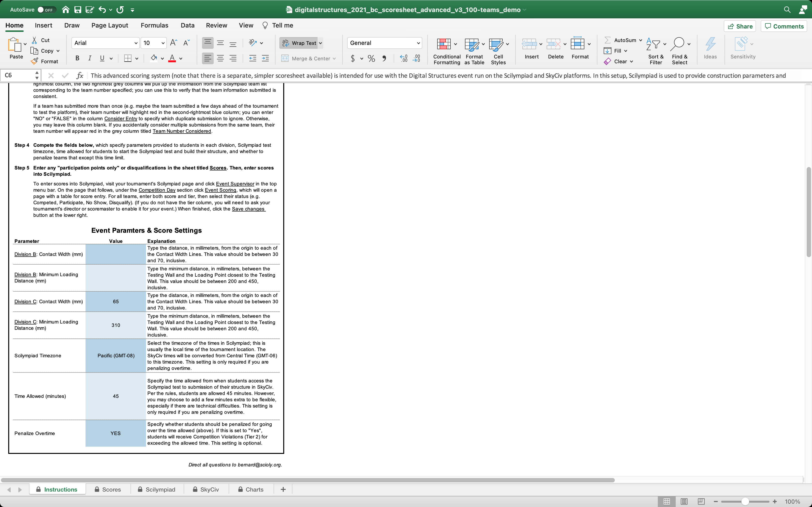Click the Comments button
The height and width of the screenshot is (507, 812).
click(x=784, y=26)
